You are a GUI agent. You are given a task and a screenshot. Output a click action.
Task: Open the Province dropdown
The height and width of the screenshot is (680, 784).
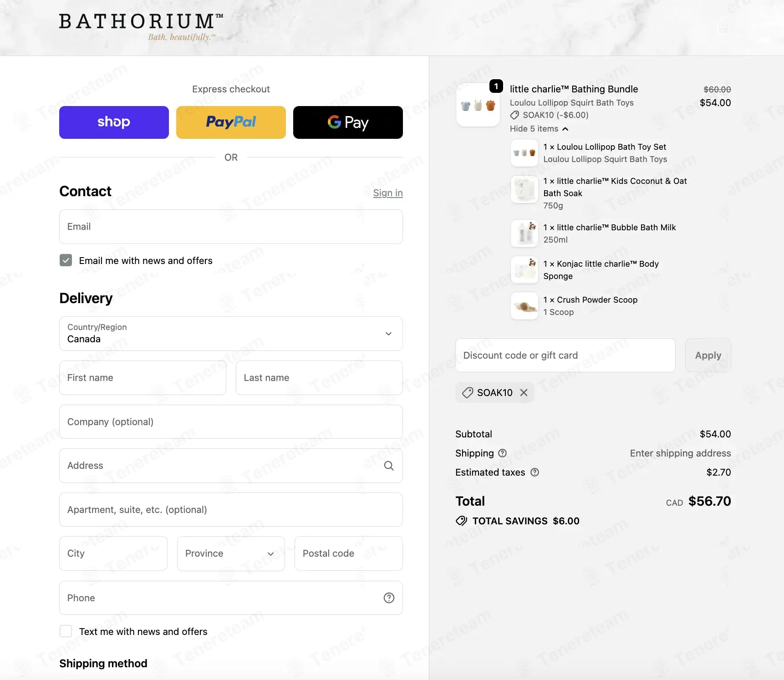[231, 553]
